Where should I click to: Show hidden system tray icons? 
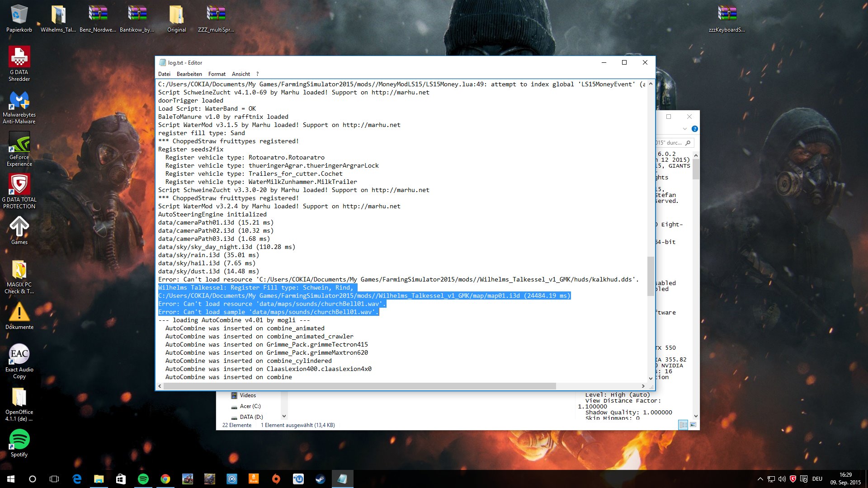pyautogui.click(x=760, y=479)
